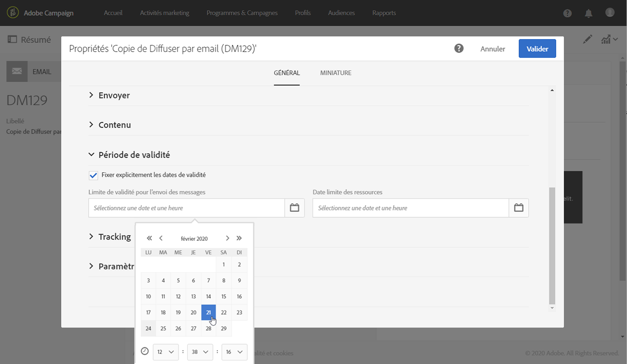
Task: Select February 29 in calendar
Action: 224,328
